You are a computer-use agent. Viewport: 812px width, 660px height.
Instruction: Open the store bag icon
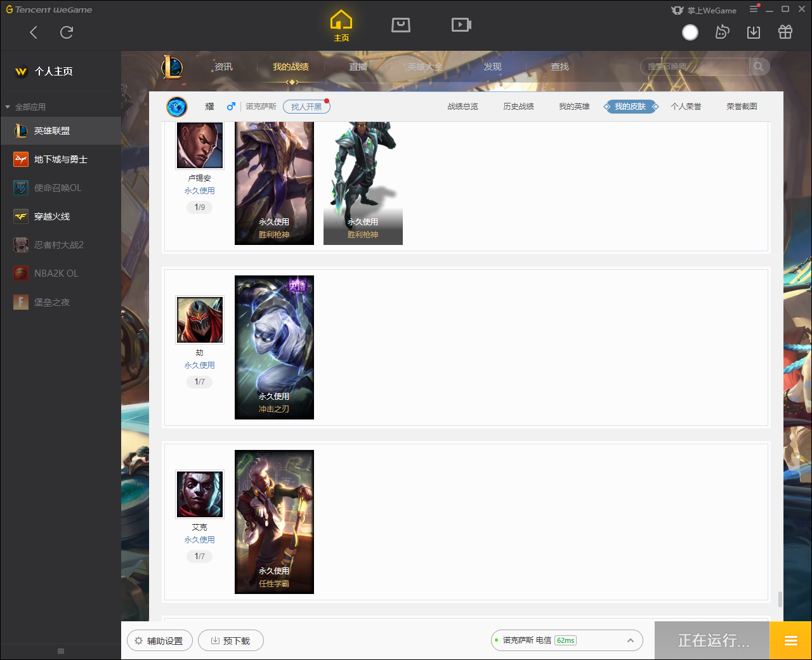[401, 25]
